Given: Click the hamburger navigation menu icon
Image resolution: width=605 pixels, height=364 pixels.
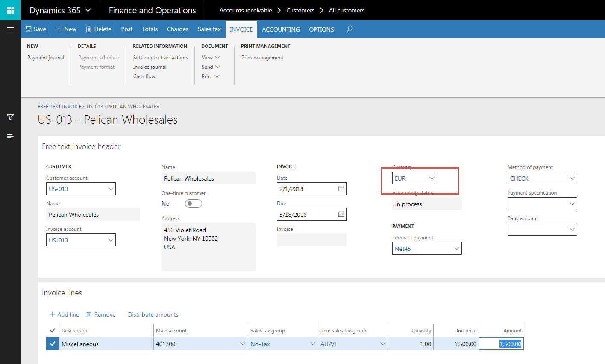Looking at the screenshot, I should click(10, 29).
